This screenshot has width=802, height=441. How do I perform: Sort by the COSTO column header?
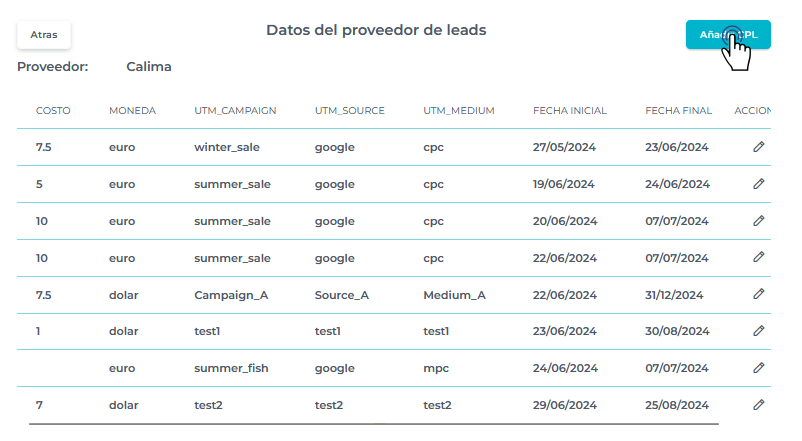(53, 110)
